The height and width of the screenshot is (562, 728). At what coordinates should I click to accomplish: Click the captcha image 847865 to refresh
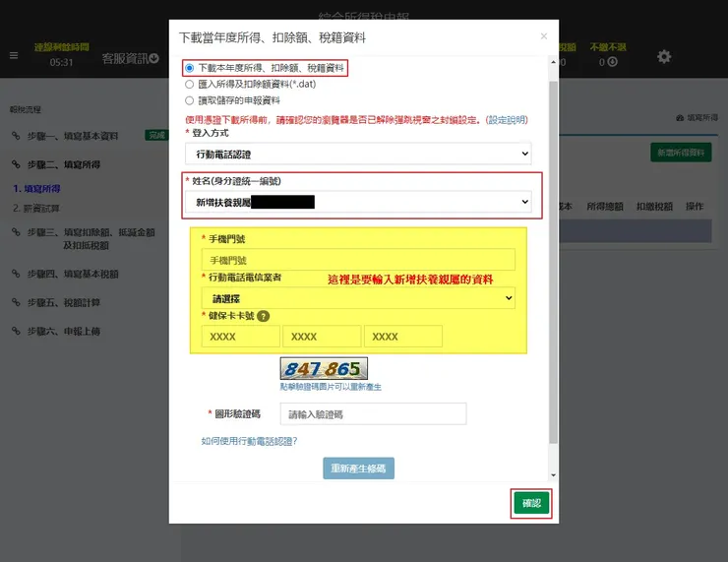pos(324,369)
